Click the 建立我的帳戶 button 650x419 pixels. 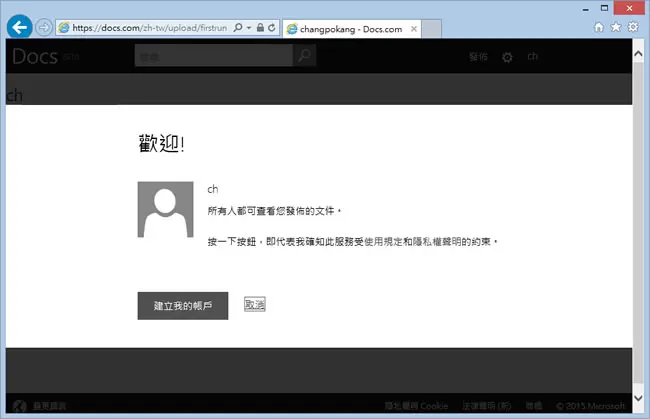(183, 306)
